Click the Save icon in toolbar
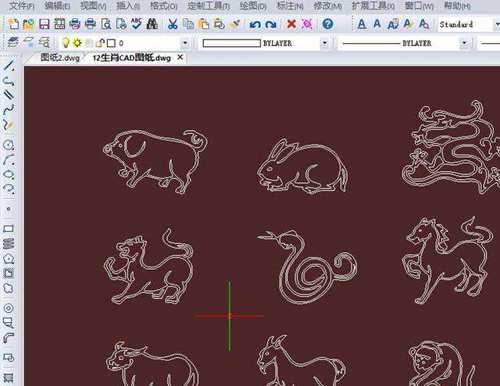 click(44, 24)
